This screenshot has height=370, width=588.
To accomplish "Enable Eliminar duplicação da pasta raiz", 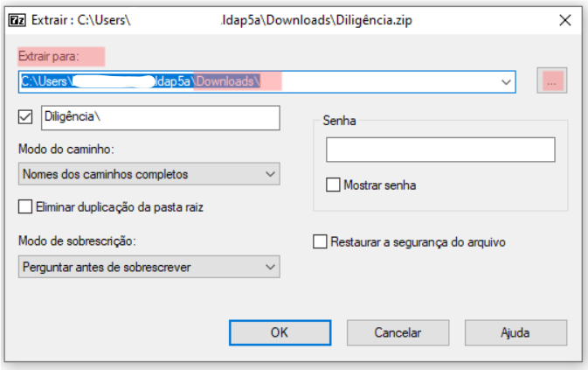I will [x=25, y=206].
